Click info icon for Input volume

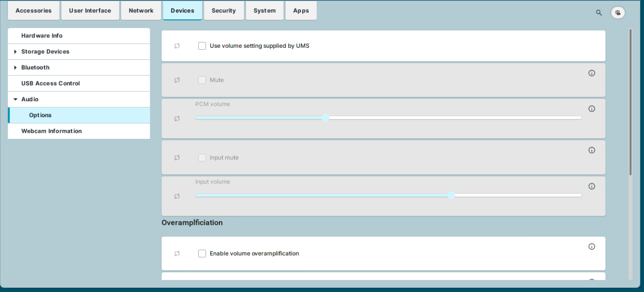point(592,186)
